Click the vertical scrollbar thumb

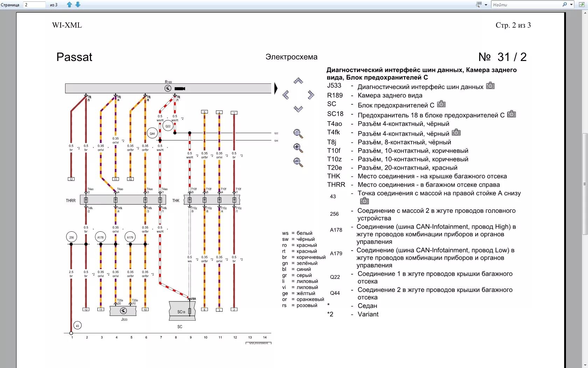[x=585, y=184]
